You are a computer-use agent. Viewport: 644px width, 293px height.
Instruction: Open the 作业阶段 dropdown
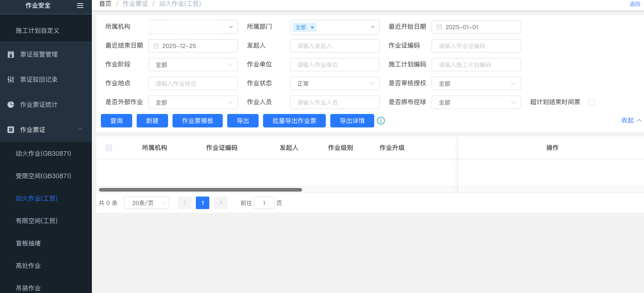point(193,65)
